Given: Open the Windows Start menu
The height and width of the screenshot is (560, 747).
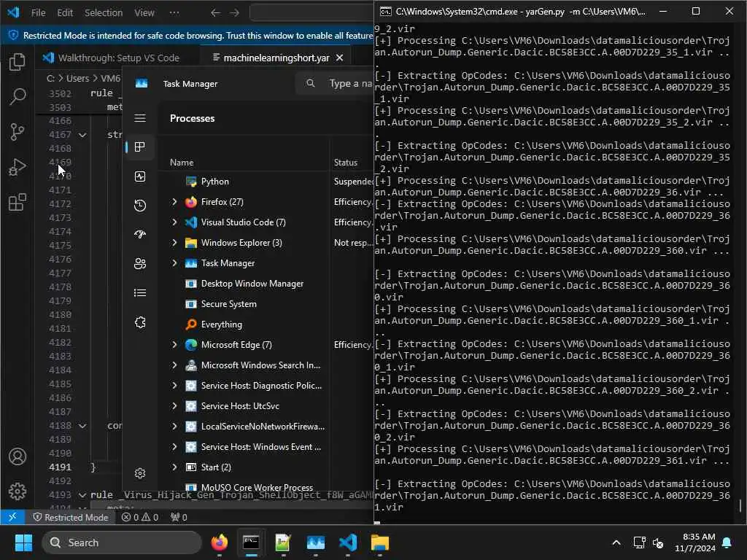Looking at the screenshot, I should click(x=23, y=542).
